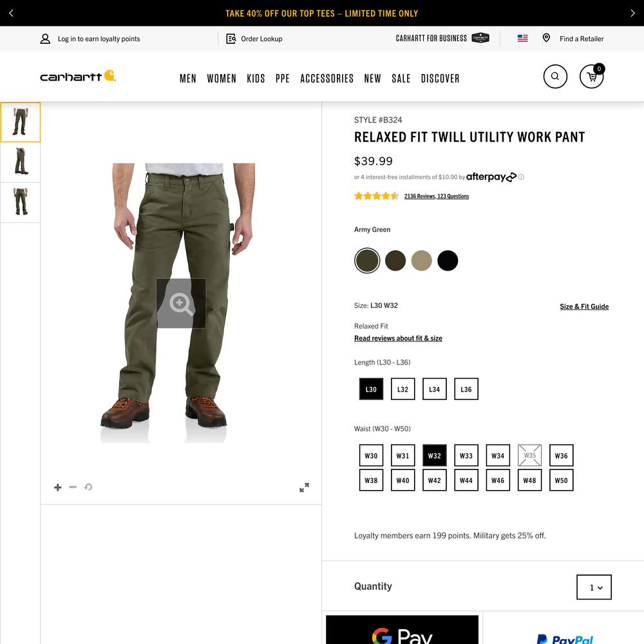Select the second product thumbnail
Screen dimensions: 644x644
tap(20, 162)
